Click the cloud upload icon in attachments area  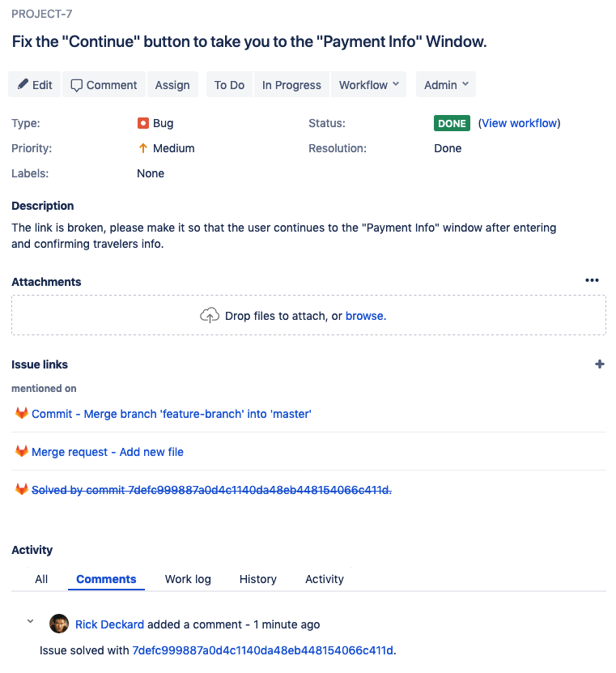(209, 315)
